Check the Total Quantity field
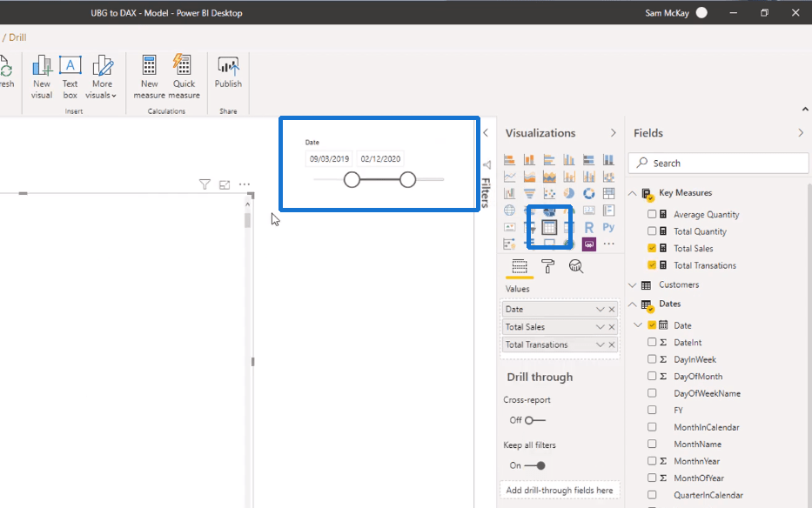 [652, 231]
